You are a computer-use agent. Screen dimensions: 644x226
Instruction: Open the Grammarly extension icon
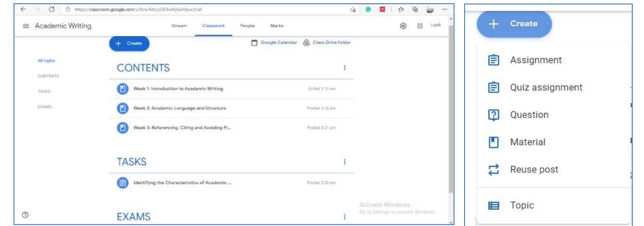(x=368, y=9)
